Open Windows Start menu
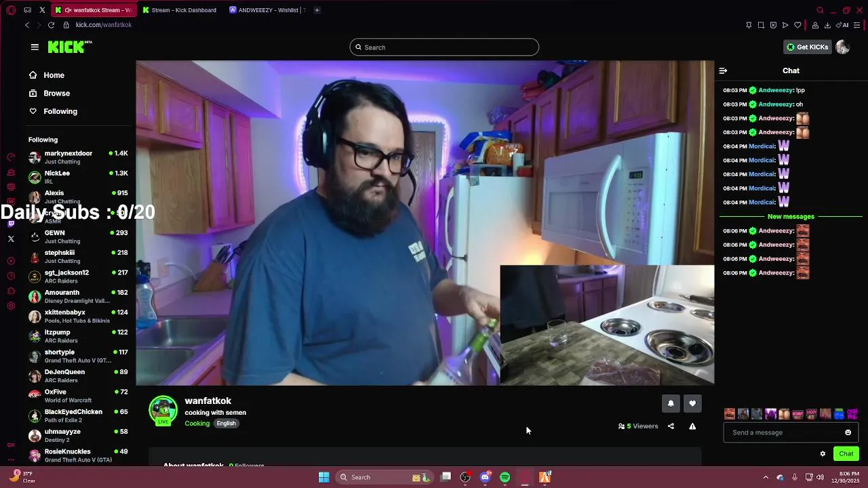 coord(324,477)
